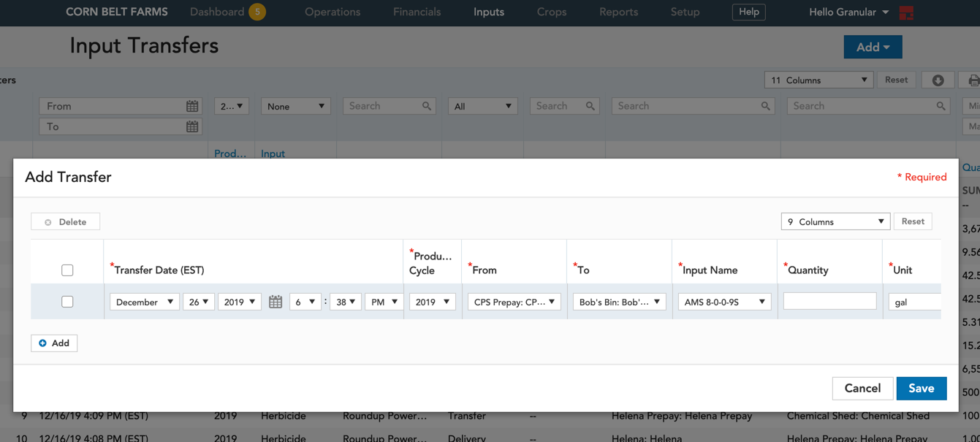980x442 pixels.
Task: Click the From date filter field
Action: (x=121, y=107)
